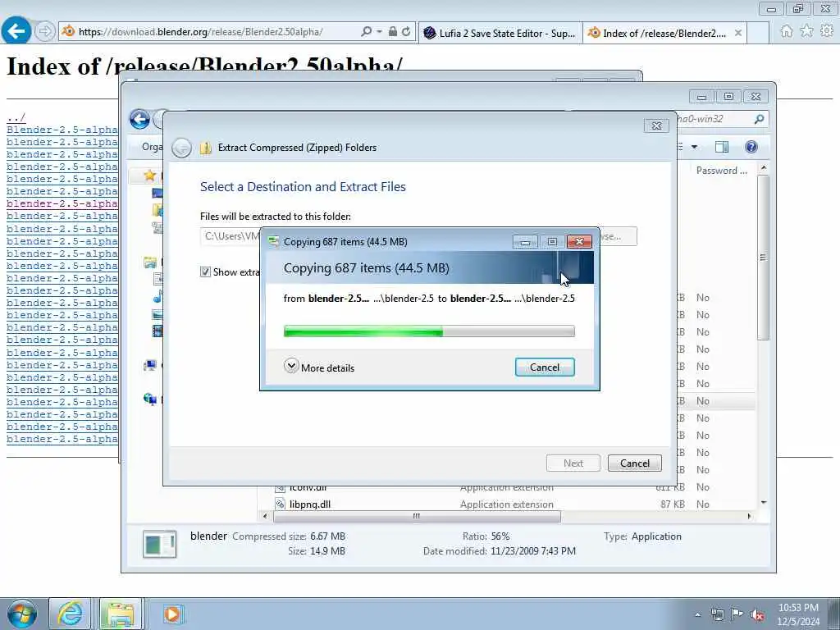Follow the ../ parent directory link
The image size is (840, 630).
click(x=16, y=117)
